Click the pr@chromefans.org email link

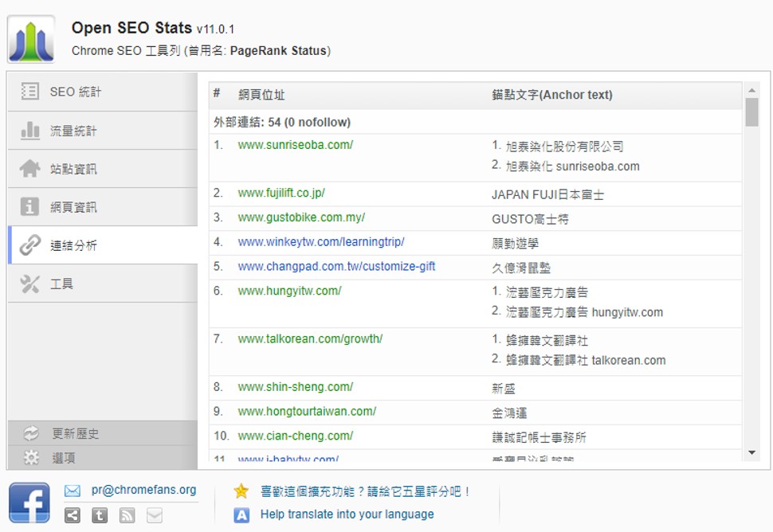point(144,490)
